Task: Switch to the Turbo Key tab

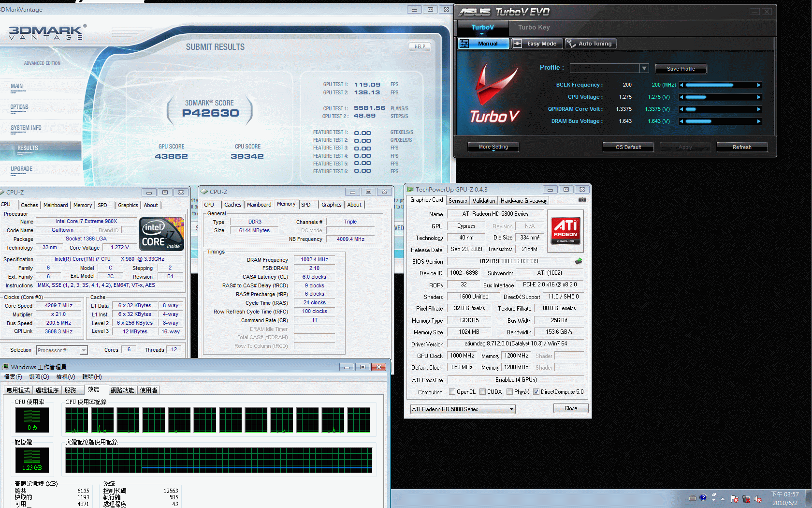Action: coord(534,28)
